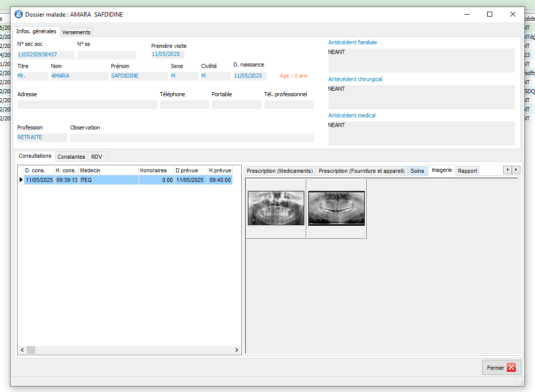Open the first panoramic X-ray thumbnail
The width and height of the screenshot is (535, 392).
click(276, 208)
